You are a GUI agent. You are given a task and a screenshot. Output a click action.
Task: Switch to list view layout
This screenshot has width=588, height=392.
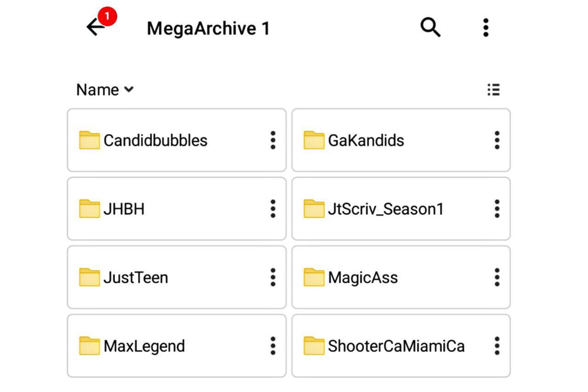(493, 90)
